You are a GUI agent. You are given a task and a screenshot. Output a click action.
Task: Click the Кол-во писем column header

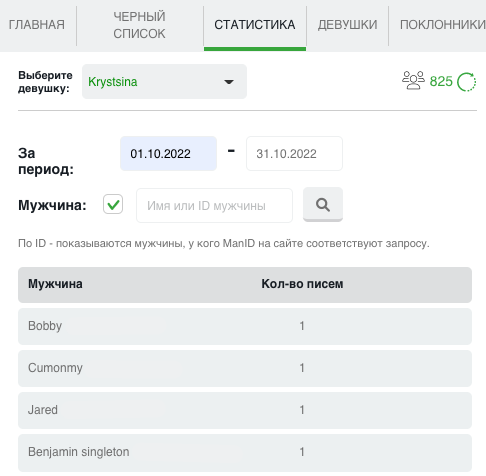pos(302,284)
